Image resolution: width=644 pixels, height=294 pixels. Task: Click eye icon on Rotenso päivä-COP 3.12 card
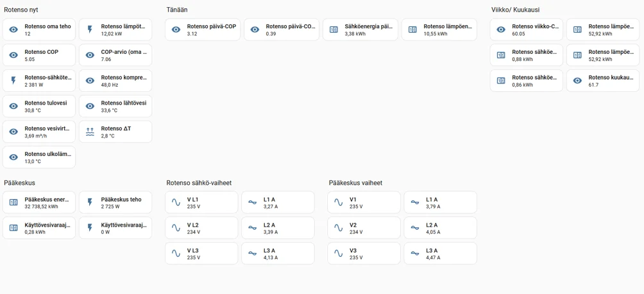[x=176, y=30]
